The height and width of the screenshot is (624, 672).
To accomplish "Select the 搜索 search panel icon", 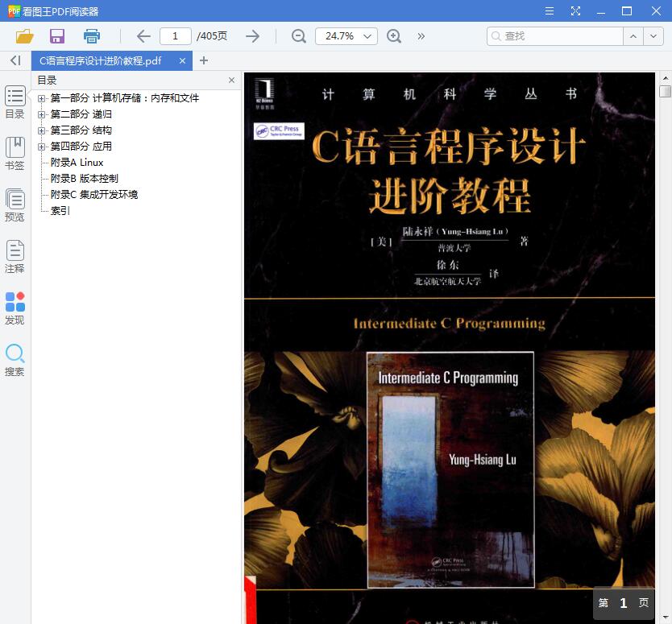I will [x=15, y=359].
